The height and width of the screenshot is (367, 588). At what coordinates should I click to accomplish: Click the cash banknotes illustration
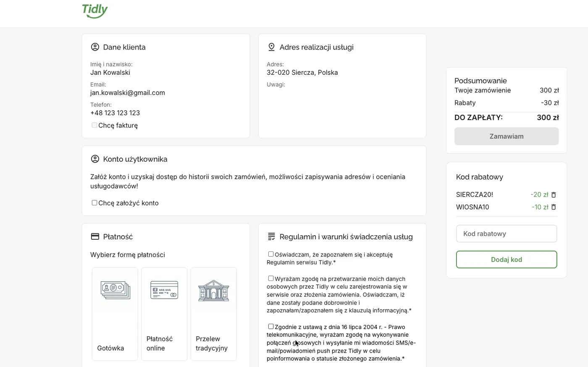click(x=115, y=290)
